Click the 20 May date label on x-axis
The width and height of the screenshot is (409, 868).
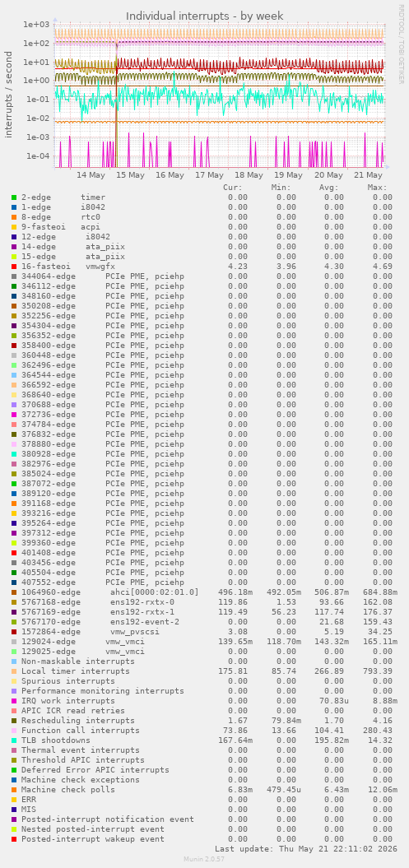(328, 175)
